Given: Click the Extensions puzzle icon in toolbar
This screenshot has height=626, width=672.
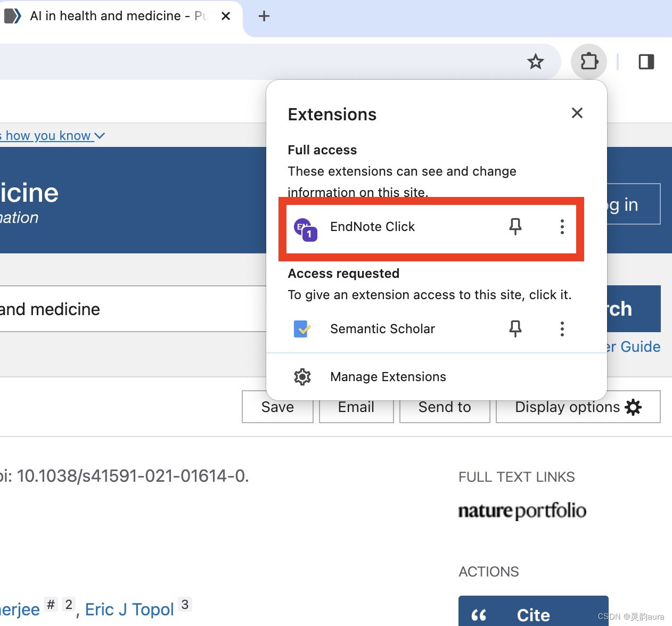Looking at the screenshot, I should click(589, 61).
